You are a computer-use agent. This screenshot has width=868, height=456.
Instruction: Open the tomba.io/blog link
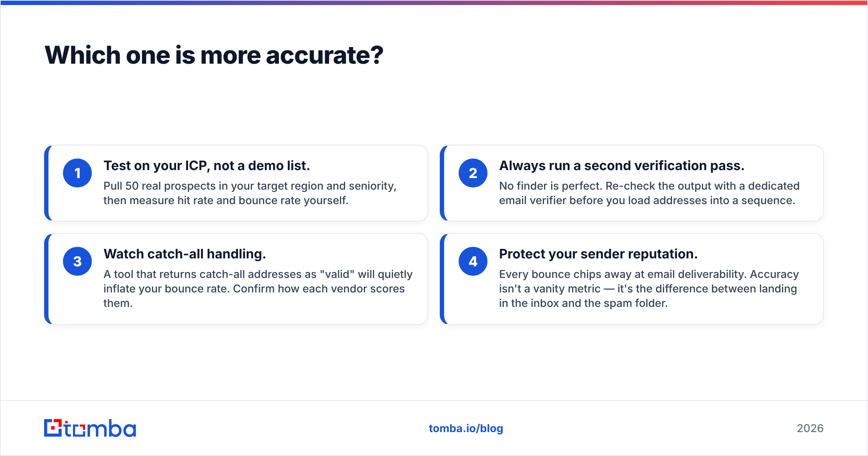[x=466, y=428]
